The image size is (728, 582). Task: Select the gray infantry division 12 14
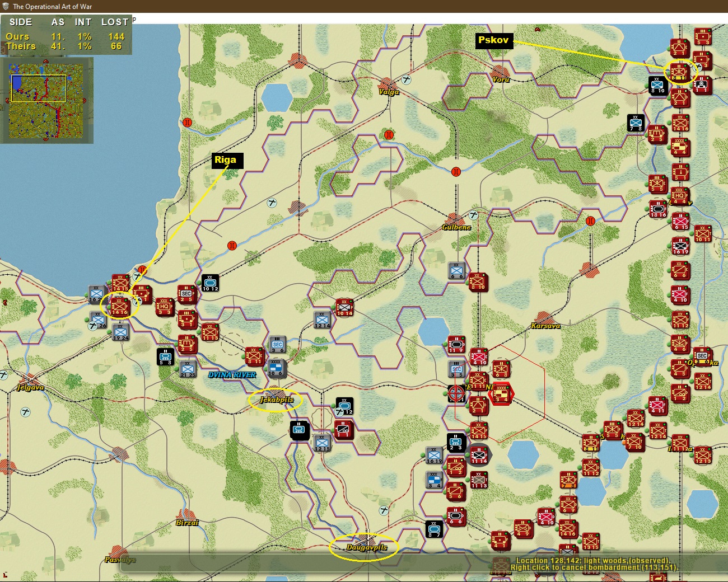322,320
